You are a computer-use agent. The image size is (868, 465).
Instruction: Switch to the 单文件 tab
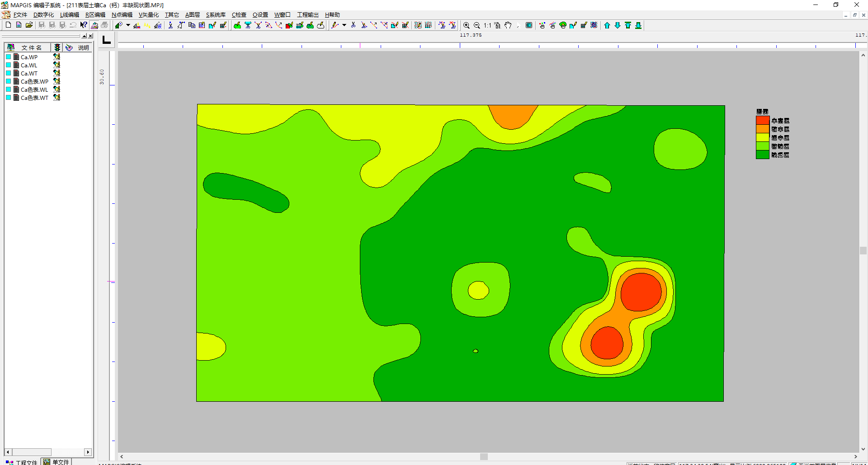(x=57, y=462)
